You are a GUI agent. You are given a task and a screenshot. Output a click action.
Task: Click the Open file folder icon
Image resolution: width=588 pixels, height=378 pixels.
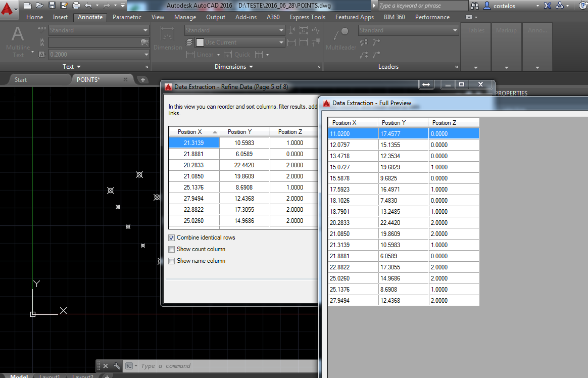click(x=40, y=5)
